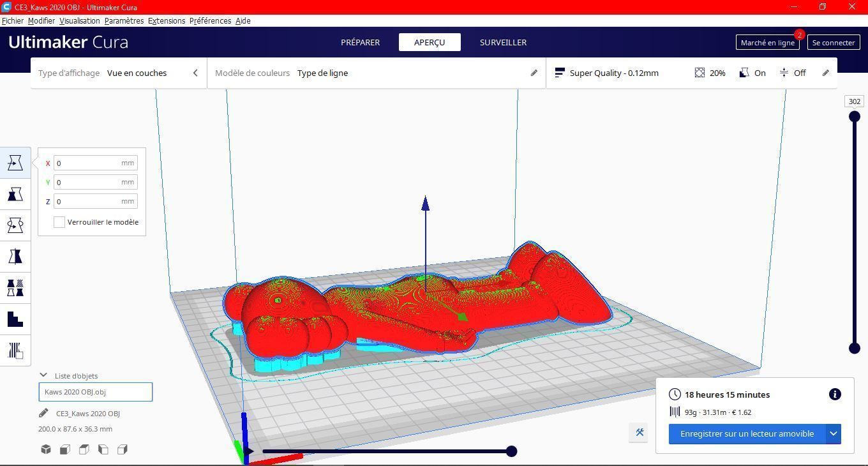Screen dimensions: 868x466
Task: Click the Y position input field
Action: click(96, 182)
